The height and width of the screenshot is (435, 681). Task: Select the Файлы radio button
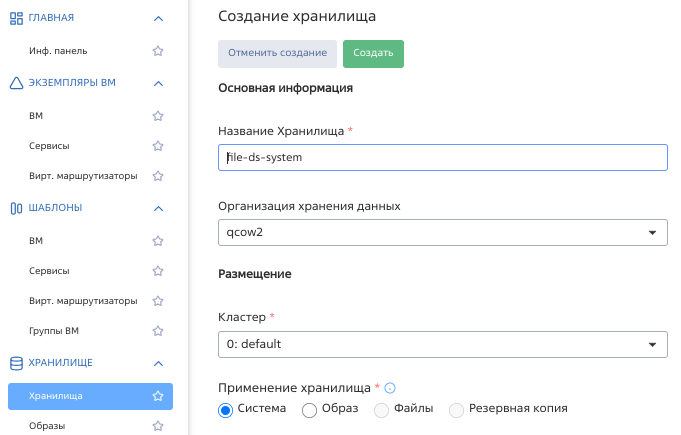tap(381, 410)
